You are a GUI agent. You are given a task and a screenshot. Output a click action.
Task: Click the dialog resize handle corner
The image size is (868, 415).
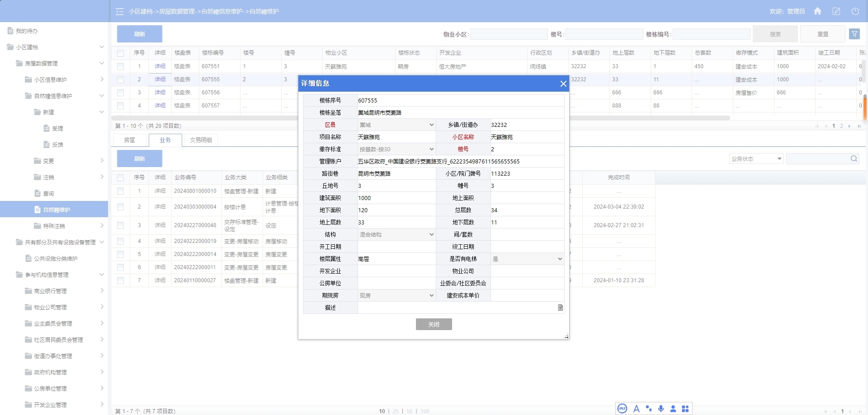pyautogui.click(x=566, y=336)
